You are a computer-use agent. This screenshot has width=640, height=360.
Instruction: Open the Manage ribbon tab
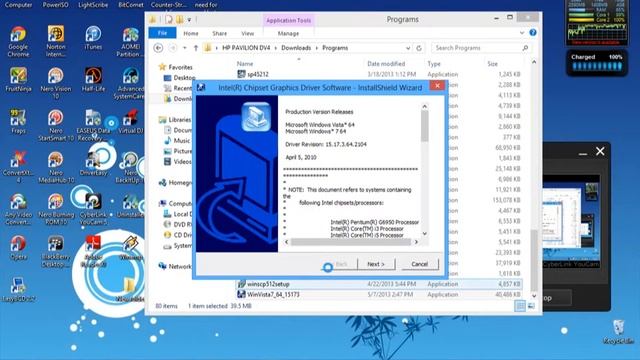click(x=288, y=33)
